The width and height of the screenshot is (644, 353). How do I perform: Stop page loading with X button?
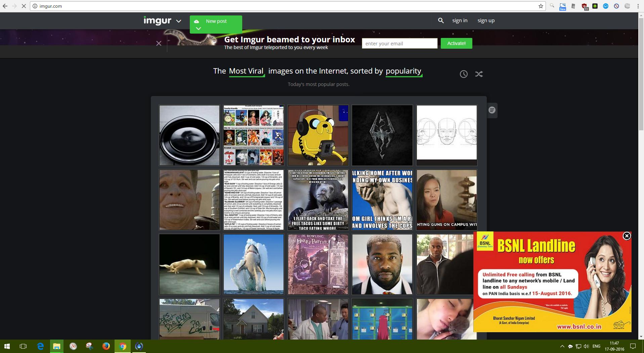point(24,6)
